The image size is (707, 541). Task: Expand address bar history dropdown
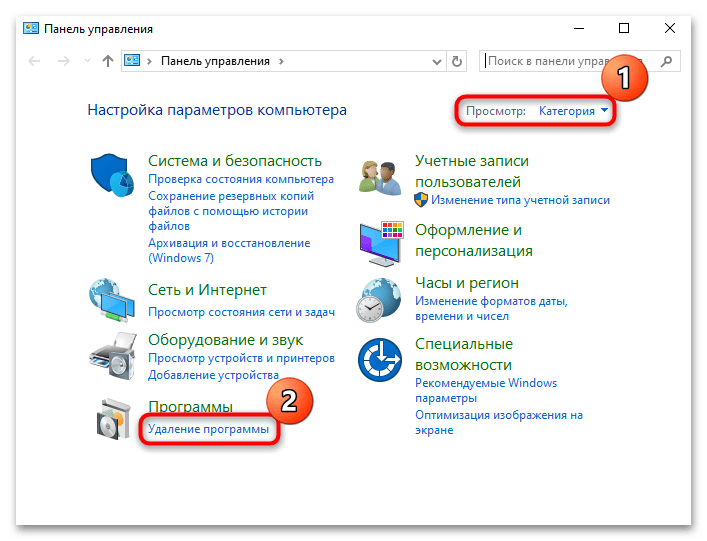coord(436,61)
